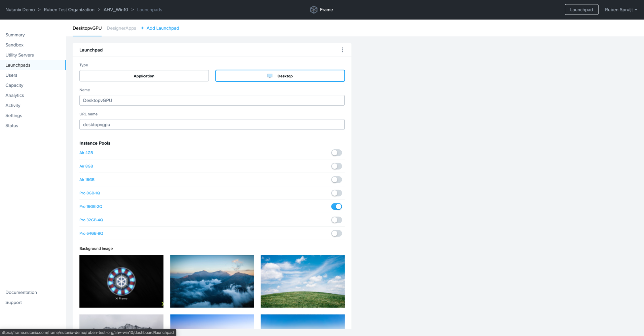Toggle the Air 16GB instance pool switch
The height and width of the screenshot is (336, 644).
click(x=336, y=180)
